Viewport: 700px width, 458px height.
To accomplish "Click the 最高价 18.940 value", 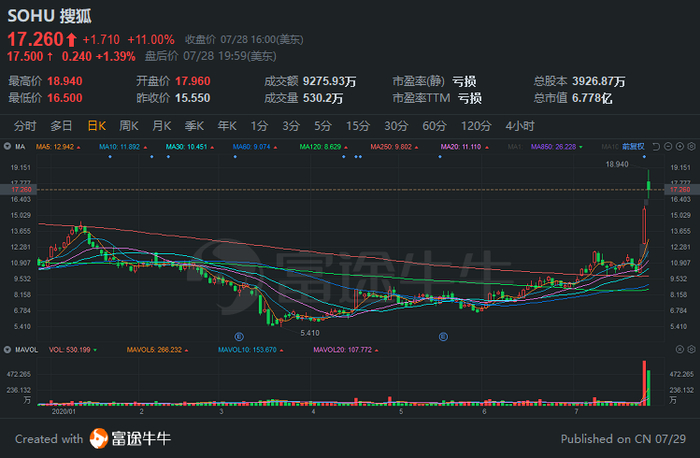I will click(65, 81).
